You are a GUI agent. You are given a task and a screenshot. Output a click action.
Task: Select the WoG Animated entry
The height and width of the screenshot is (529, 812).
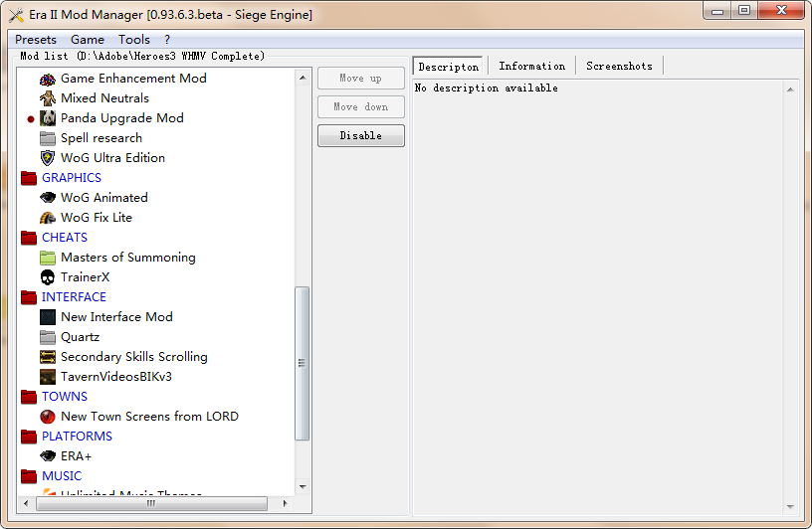click(x=104, y=198)
